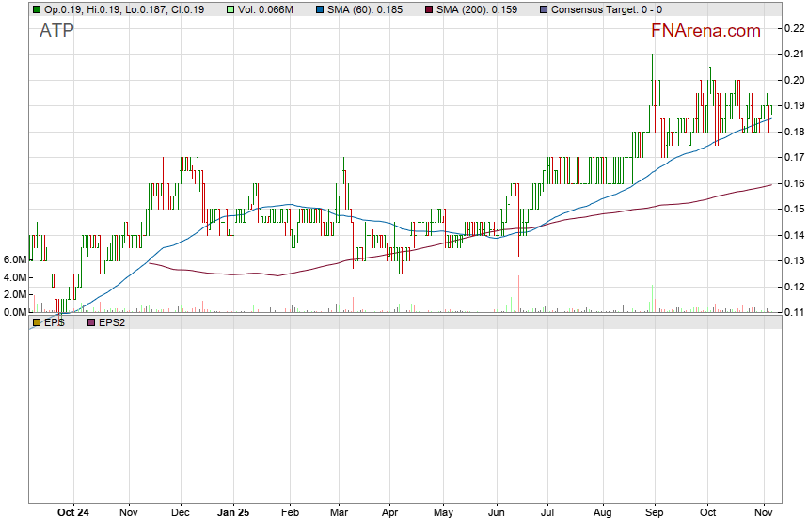Click the ATP ticker label
This screenshot has width=808, height=532.
tap(56, 30)
